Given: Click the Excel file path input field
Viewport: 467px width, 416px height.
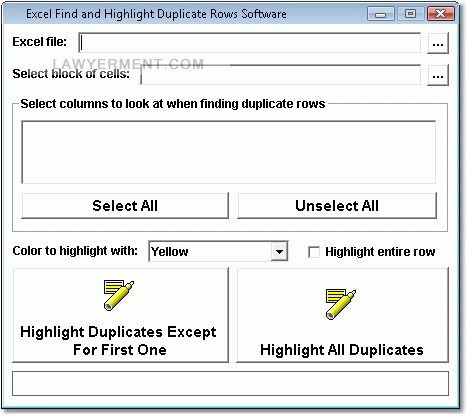Looking at the screenshot, I should pyautogui.click(x=250, y=43).
